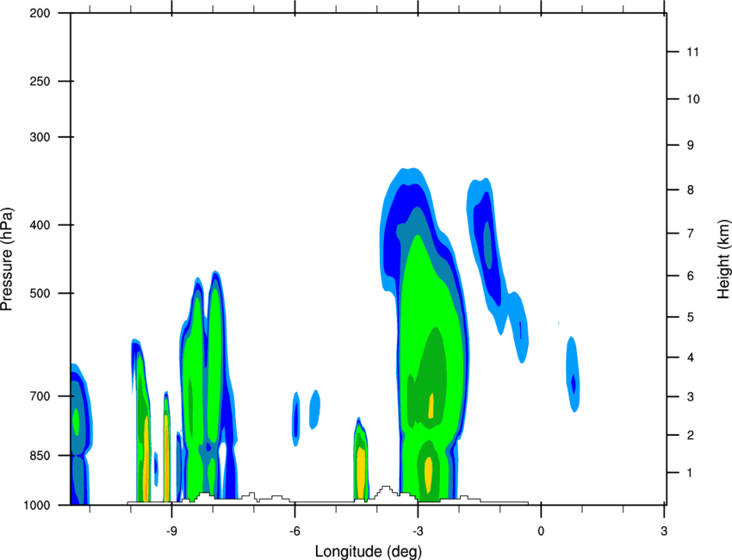
Task: Click the 500 pressure tick label
Action: click(40, 293)
